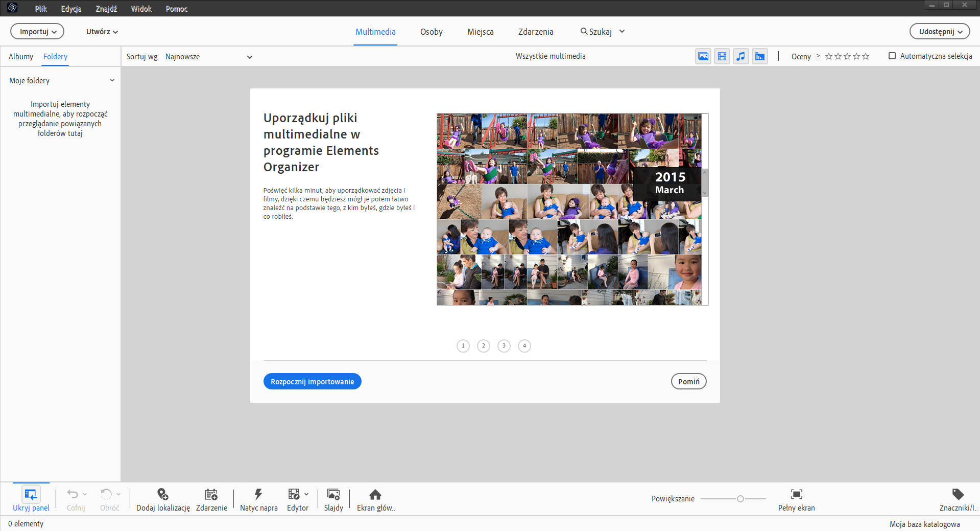Viewport: 980px width, 531px height.
Task: Click the rating comparison ≥ operator
Action: pyautogui.click(x=818, y=56)
